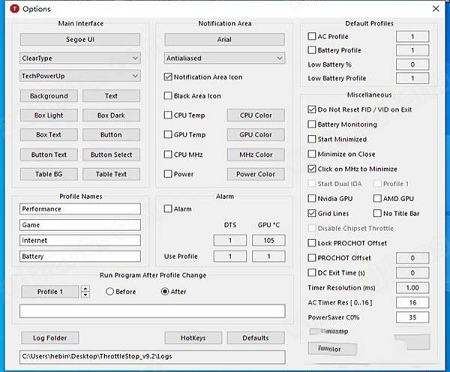Click the Table Text button
Image resolution: width=450 pixels, height=372 pixels.
click(111, 174)
